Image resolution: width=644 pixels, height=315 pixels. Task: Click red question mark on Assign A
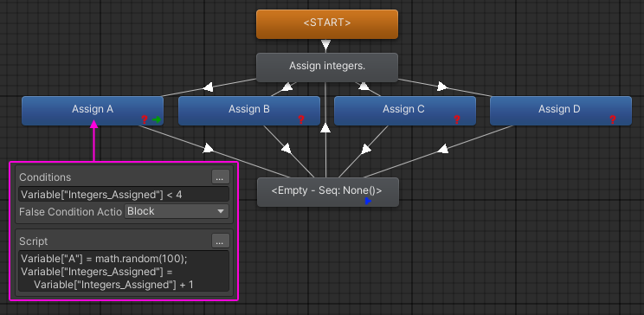point(145,119)
